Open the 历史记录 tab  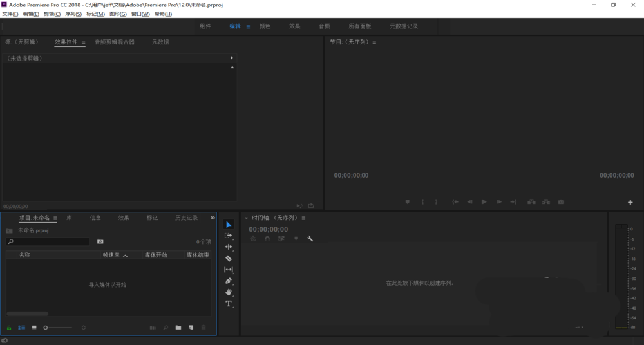point(187,218)
